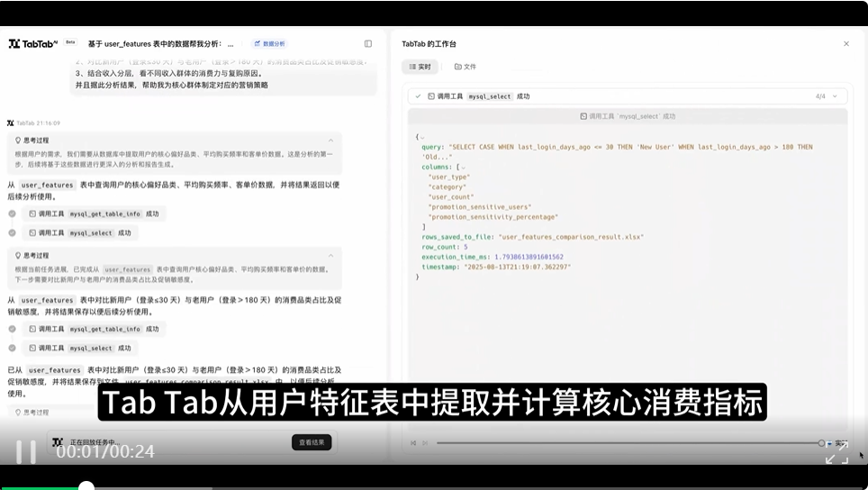Click the TabTab icon beside 正在回放任务中
This screenshot has height=490, width=868.
pos(57,442)
